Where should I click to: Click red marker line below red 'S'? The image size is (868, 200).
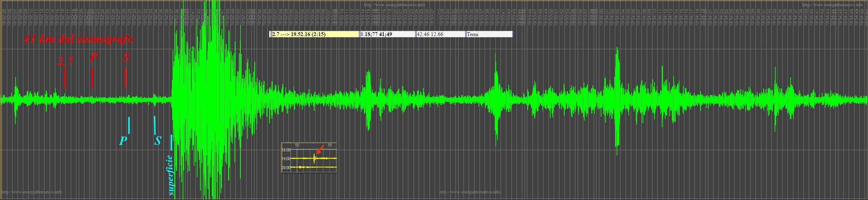(x=125, y=77)
